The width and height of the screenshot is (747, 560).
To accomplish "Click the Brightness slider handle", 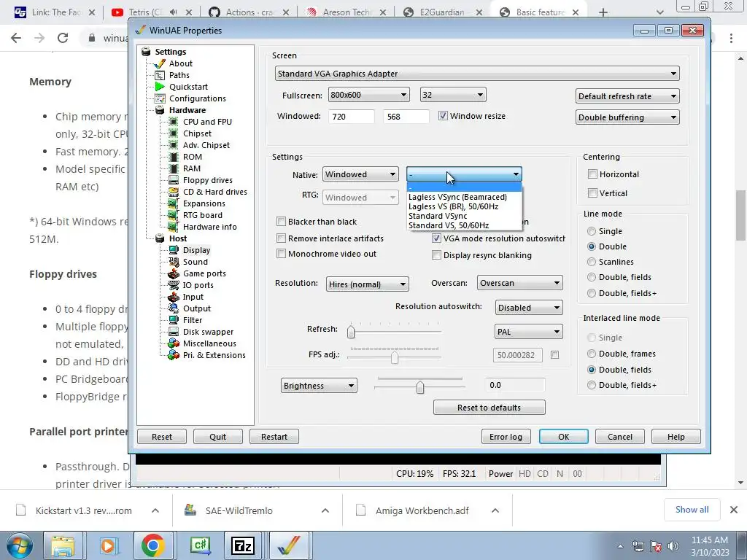I will tap(419, 388).
